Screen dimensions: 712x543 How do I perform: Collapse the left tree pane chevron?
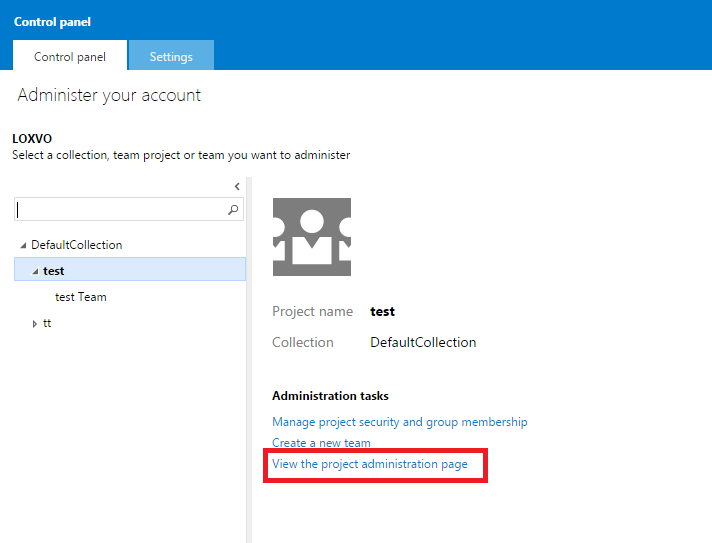(x=237, y=187)
